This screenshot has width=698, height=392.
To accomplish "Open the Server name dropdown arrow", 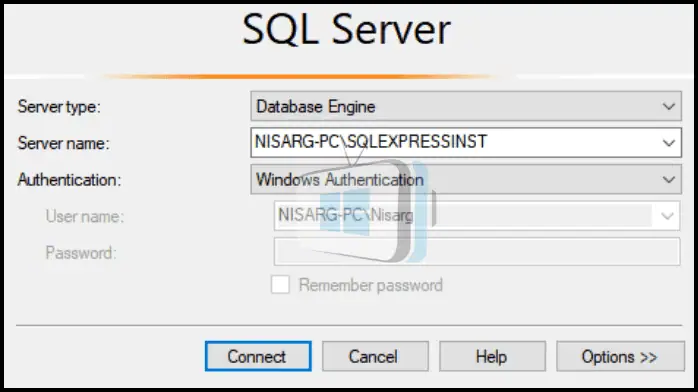I will tap(669, 143).
